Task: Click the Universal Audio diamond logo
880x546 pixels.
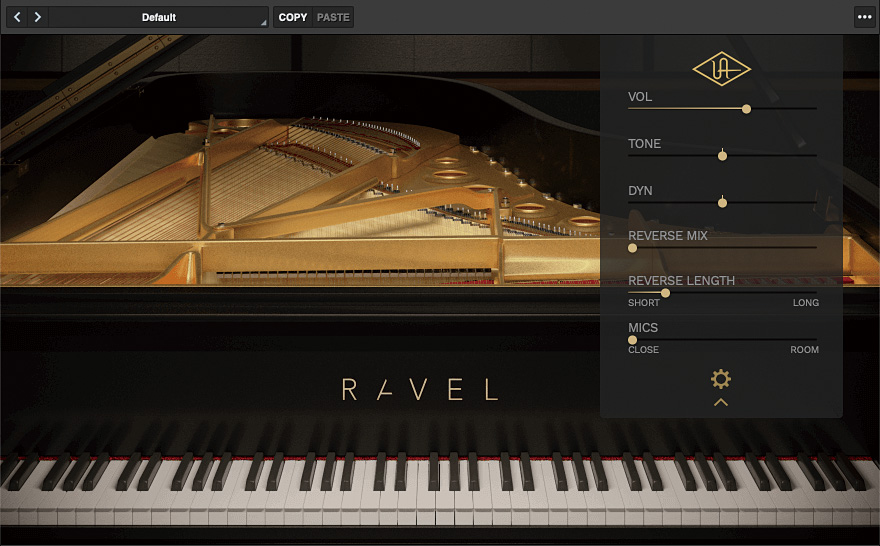Action: tap(721, 69)
